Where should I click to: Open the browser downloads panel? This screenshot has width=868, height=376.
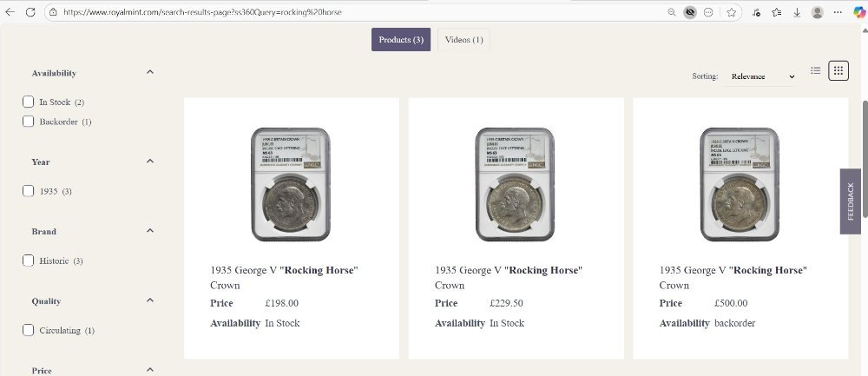(796, 12)
